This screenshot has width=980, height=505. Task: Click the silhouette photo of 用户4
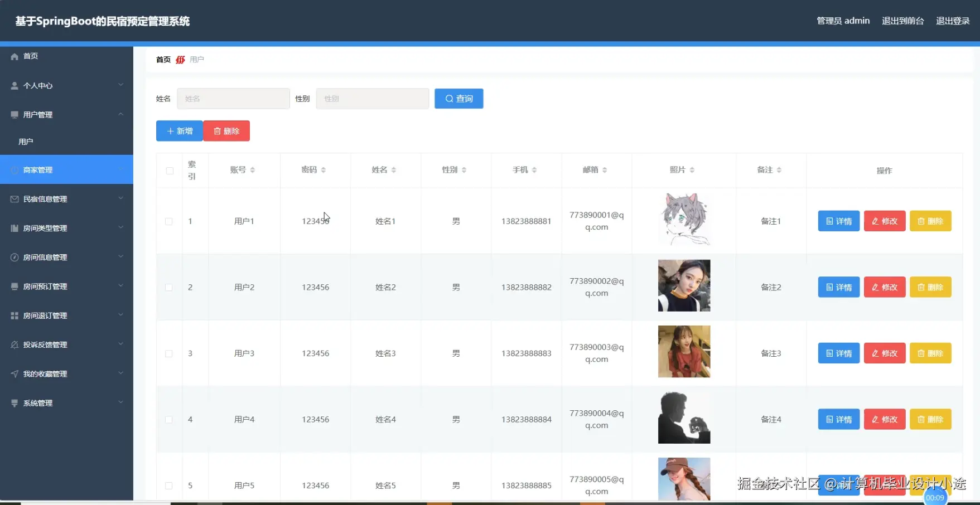tap(684, 417)
